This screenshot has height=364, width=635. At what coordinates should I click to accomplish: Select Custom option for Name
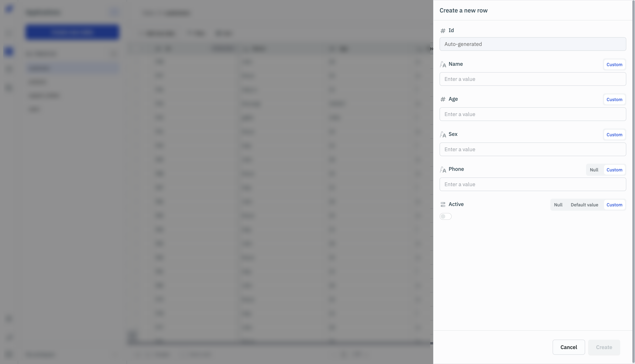614,64
